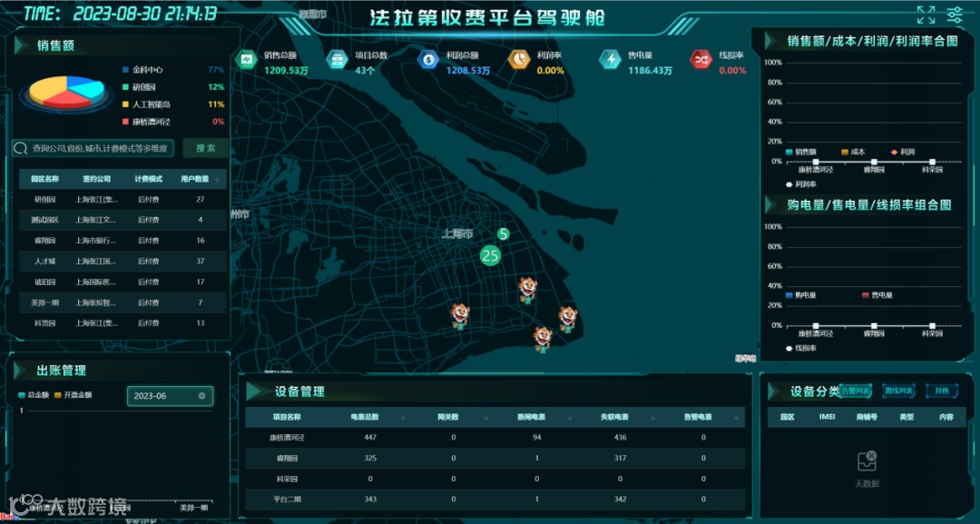Toggle 开票金额 legend in 出账管理

point(73,395)
